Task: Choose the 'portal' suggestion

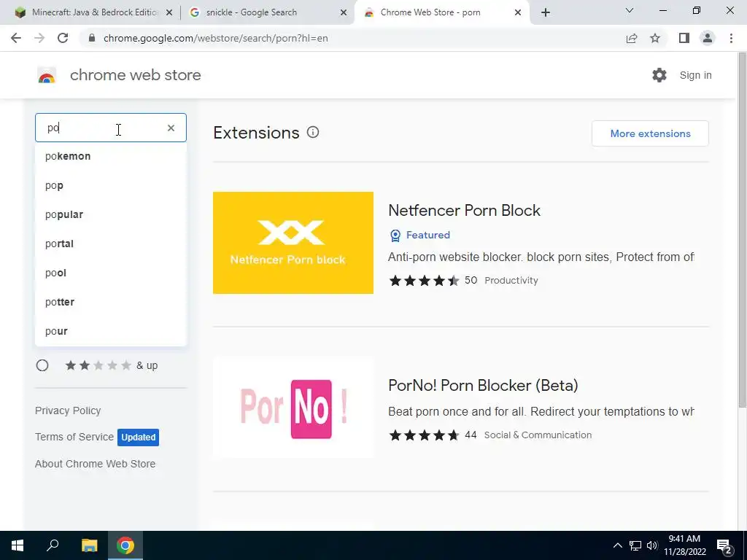Action: [x=111, y=244]
